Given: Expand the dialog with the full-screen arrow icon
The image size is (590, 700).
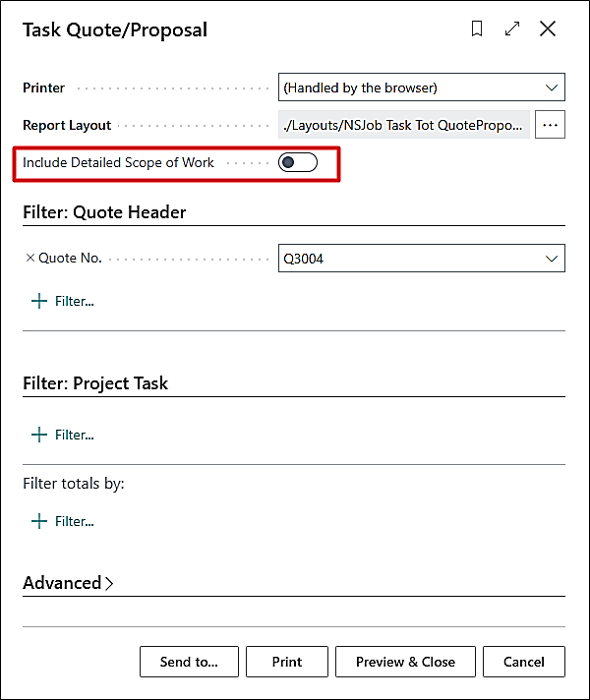Looking at the screenshot, I should point(512,29).
